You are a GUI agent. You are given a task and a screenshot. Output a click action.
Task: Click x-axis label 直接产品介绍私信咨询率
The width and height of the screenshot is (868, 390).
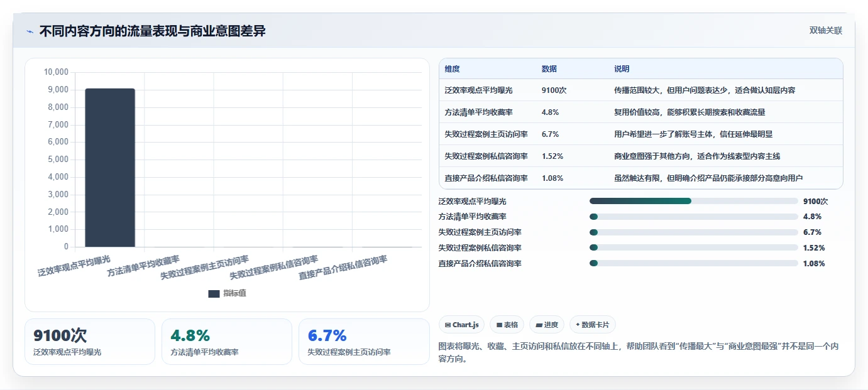tap(343, 268)
